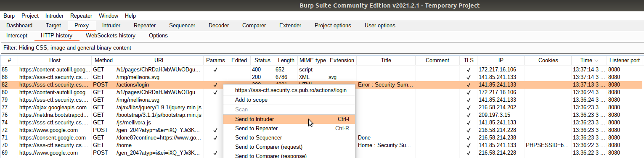644x158 pixels.
Task: Switch to the Sequencer tab
Action: click(x=182, y=26)
